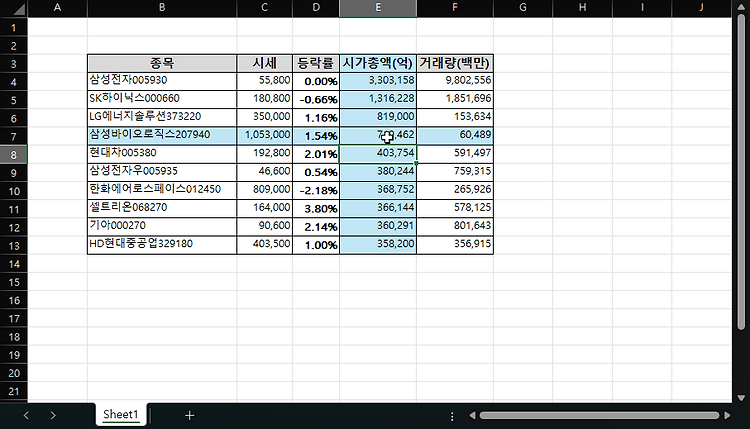Click the vertical scrollbar up arrow
This screenshot has height=429, width=750.
pos(741,7)
